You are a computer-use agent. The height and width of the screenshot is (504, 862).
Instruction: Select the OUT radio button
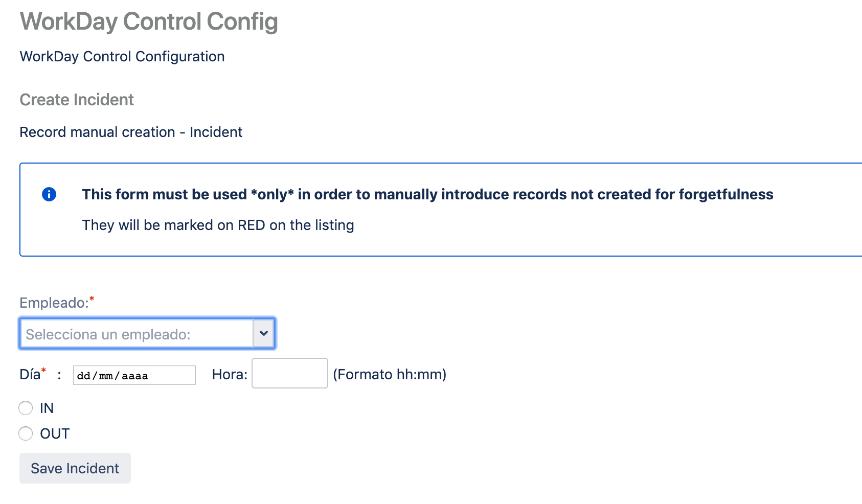coord(26,433)
